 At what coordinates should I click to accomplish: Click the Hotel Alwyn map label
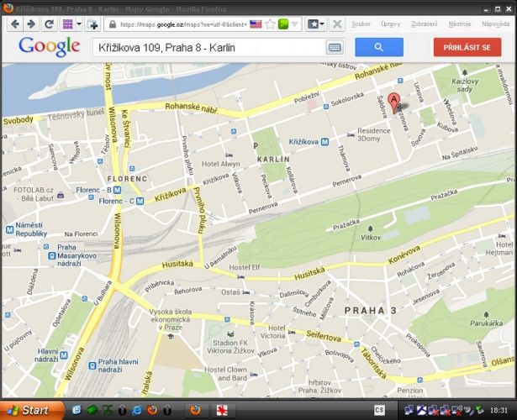click(x=221, y=164)
